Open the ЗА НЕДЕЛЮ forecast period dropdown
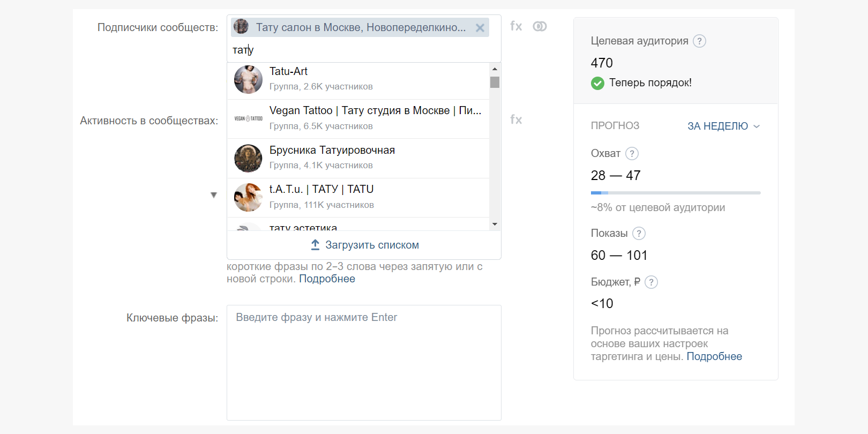This screenshot has height=434, width=868. pos(723,126)
